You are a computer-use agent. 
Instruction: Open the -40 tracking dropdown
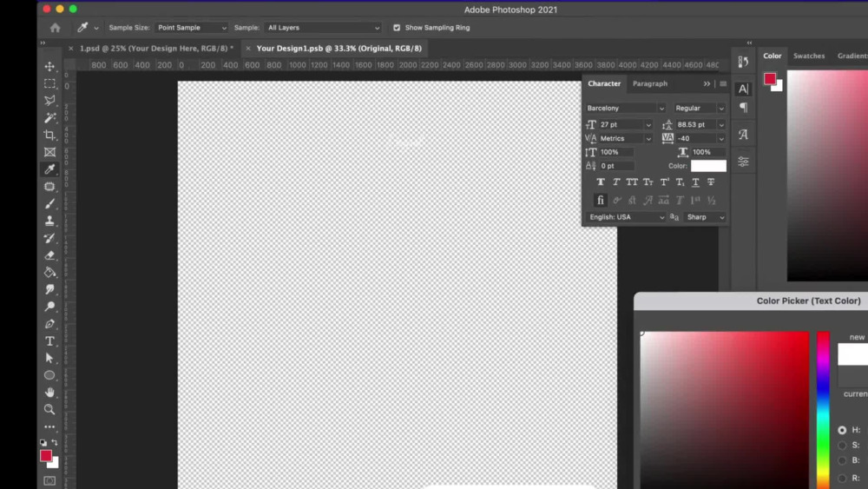(x=700, y=138)
